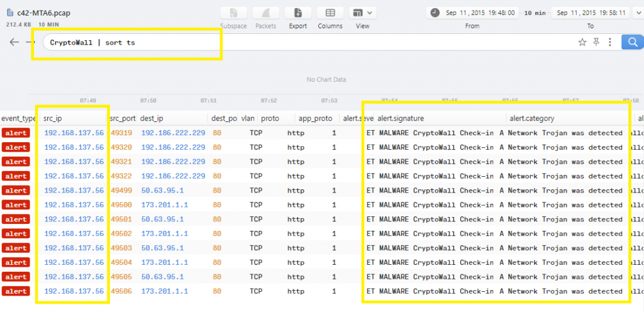Click alert badge in row with port 49322

click(16, 176)
